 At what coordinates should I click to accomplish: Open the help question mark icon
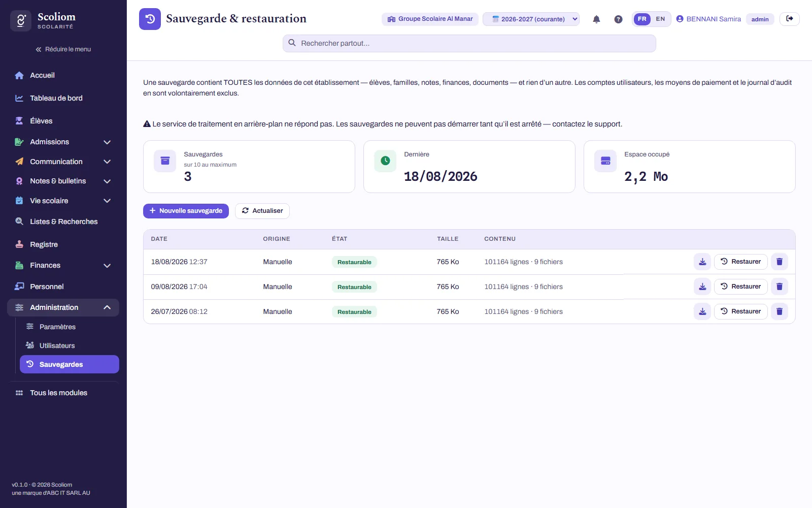(618, 19)
